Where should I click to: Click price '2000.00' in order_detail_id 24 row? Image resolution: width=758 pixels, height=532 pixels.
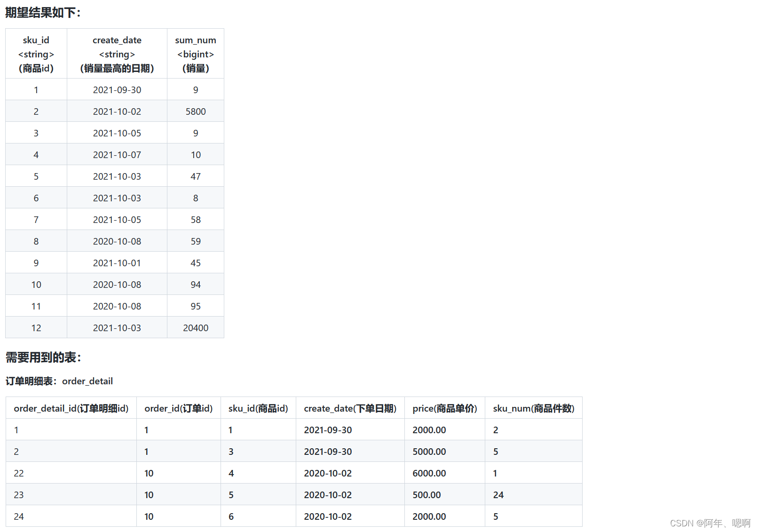429,516
